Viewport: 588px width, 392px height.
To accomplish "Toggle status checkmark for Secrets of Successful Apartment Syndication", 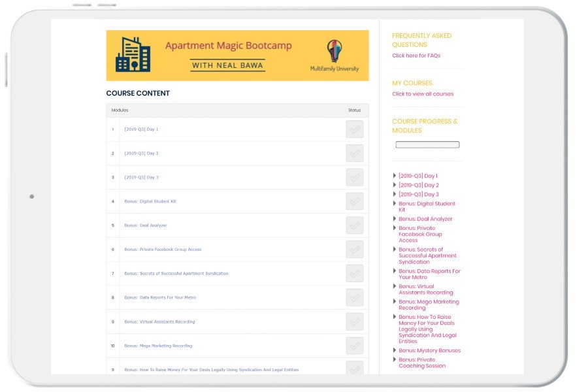I will click(354, 274).
